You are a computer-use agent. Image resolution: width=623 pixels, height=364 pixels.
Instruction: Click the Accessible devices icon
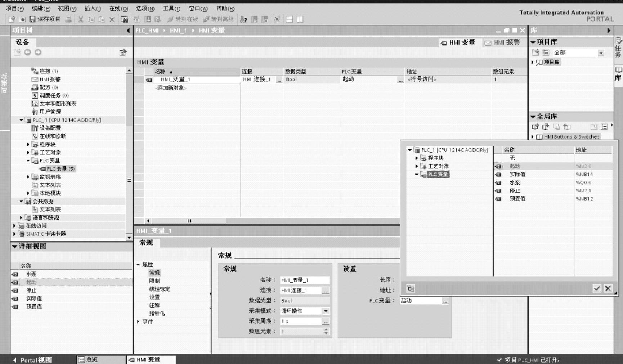click(244, 19)
